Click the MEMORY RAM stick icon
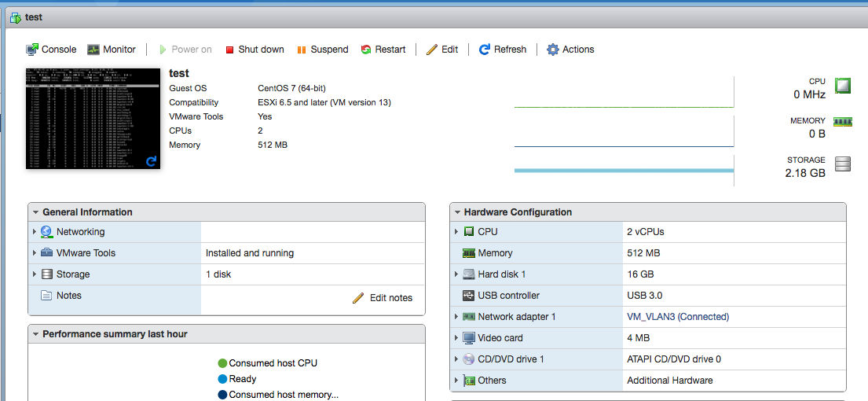 (843, 122)
